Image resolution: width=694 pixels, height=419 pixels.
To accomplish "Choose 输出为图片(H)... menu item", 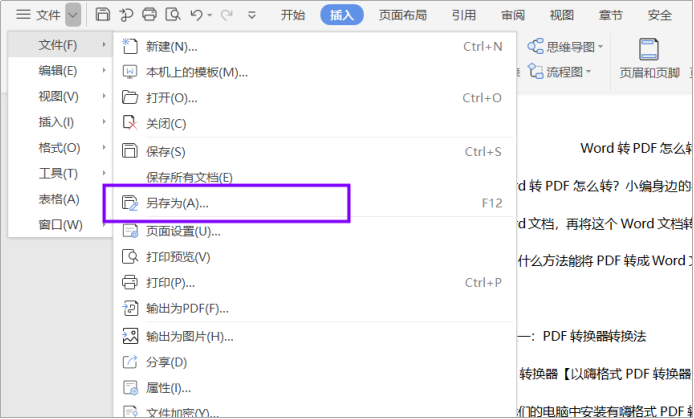I will tap(314, 337).
